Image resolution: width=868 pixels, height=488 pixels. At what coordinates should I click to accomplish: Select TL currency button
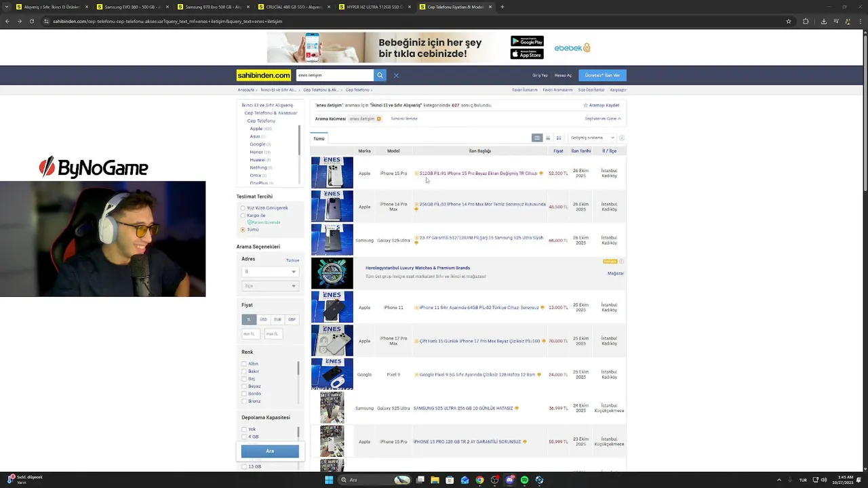(249, 319)
